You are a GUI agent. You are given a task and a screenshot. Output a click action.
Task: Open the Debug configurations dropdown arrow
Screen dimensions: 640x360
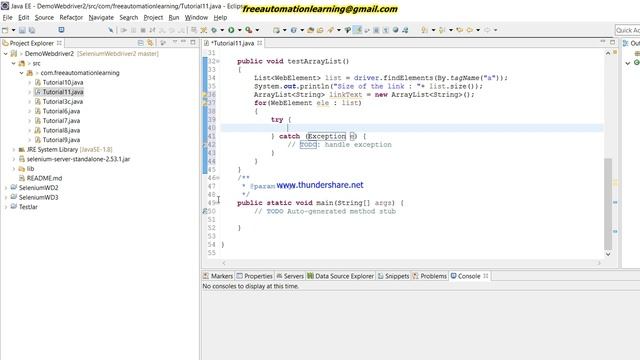point(222,30)
